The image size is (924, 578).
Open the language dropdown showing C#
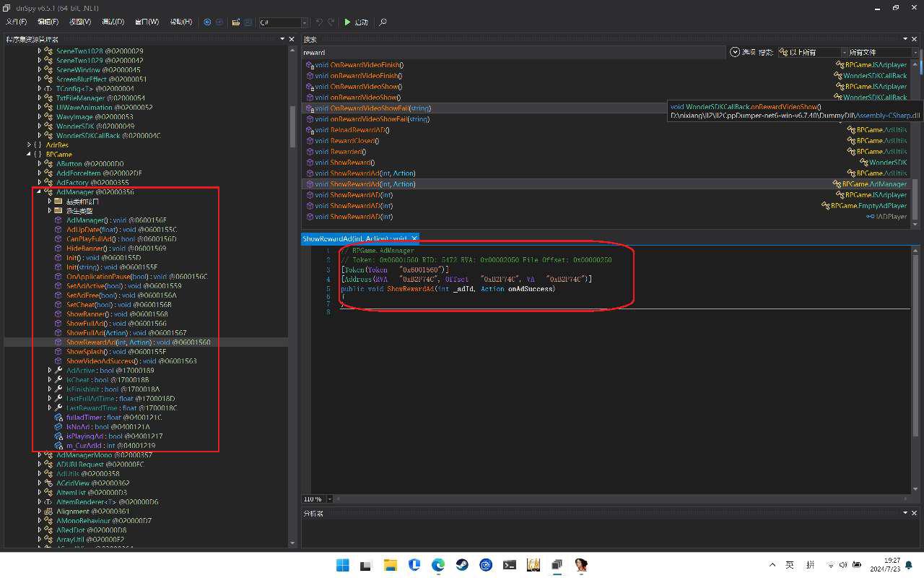click(284, 22)
